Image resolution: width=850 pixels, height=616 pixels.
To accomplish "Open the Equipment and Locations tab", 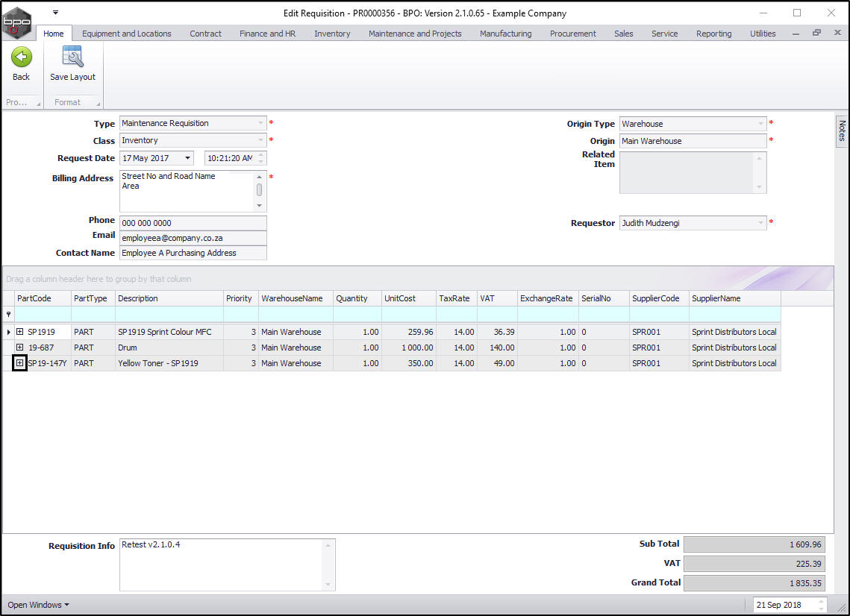I will click(126, 33).
